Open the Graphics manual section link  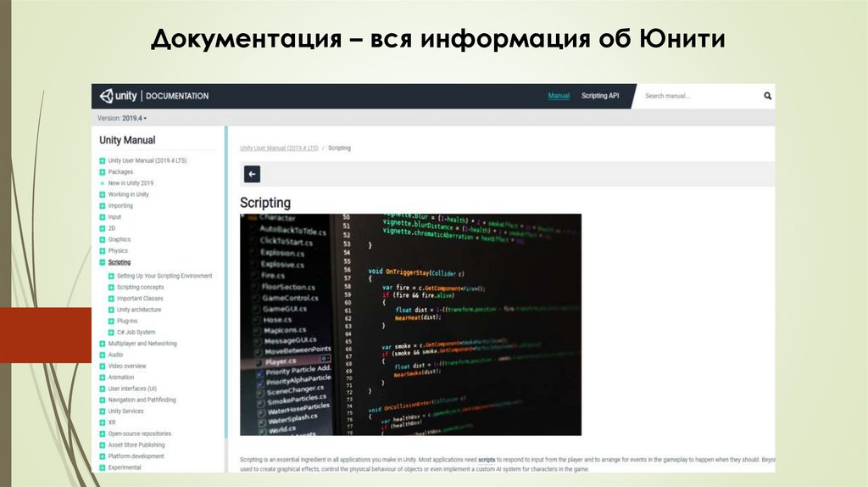(120, 239)
